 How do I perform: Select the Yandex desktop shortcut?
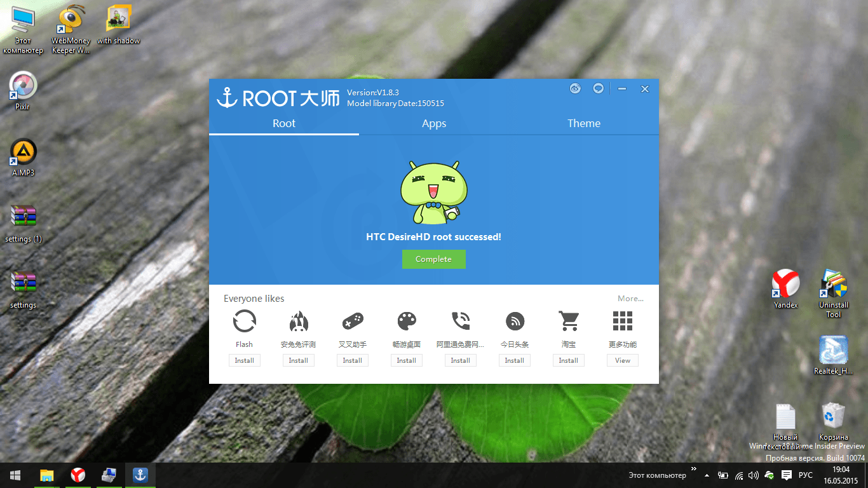click(x=785, y=289)
